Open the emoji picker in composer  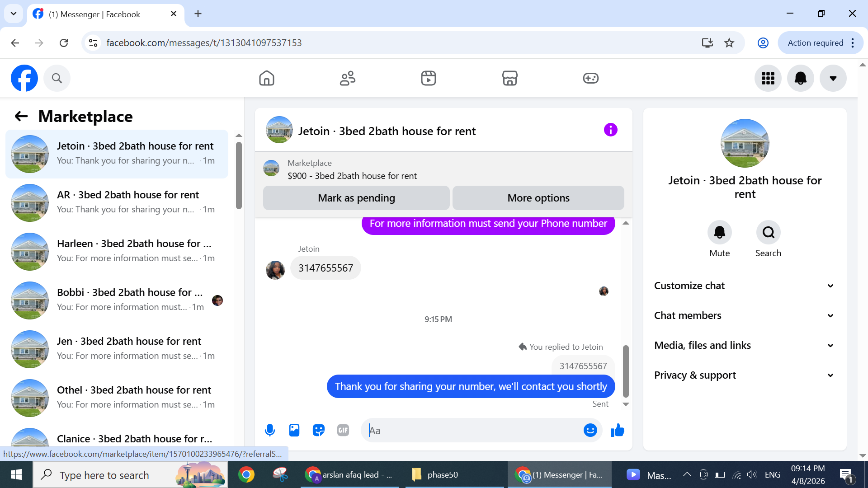click(590, 430)
